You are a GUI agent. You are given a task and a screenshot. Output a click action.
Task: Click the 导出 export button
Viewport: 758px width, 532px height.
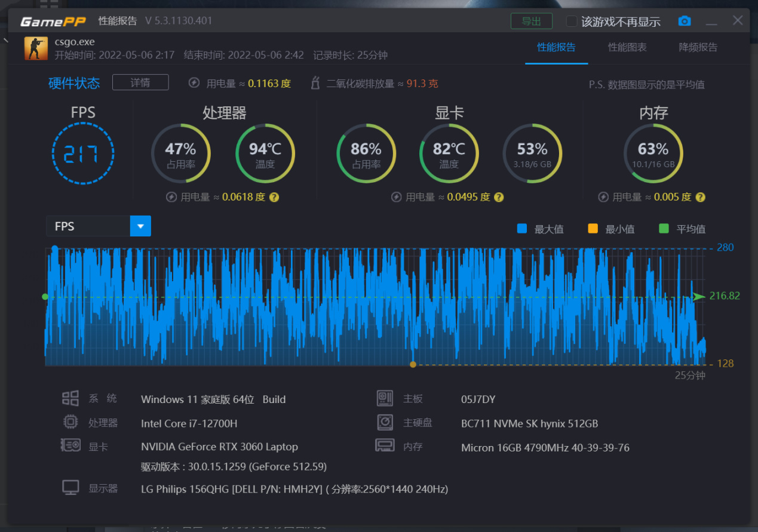531,20
